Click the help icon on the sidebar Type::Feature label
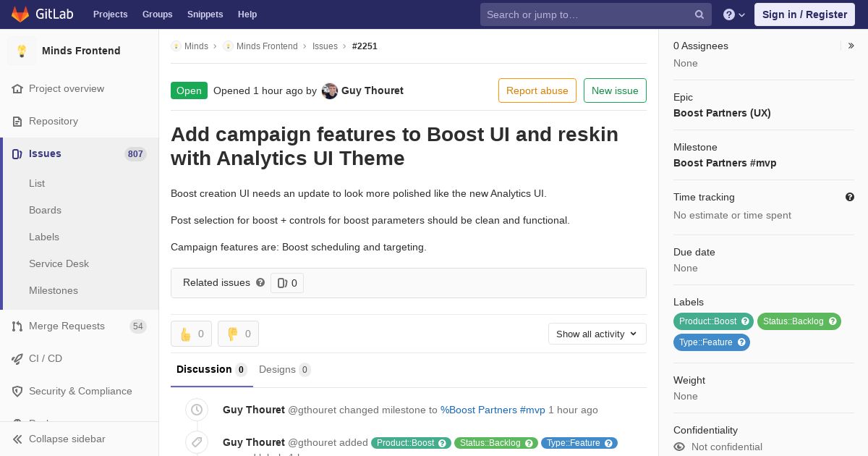This screenshot has height=456, width=868. coord(741,342)
